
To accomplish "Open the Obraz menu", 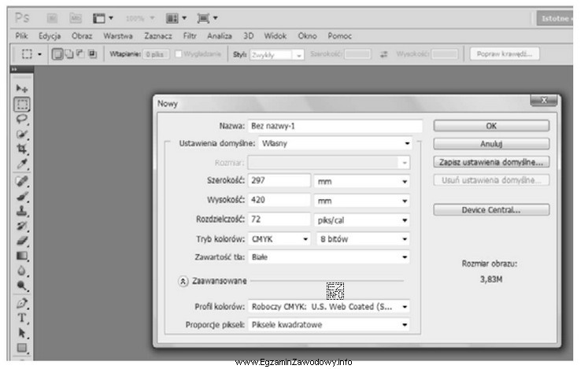I will point(82,36).
